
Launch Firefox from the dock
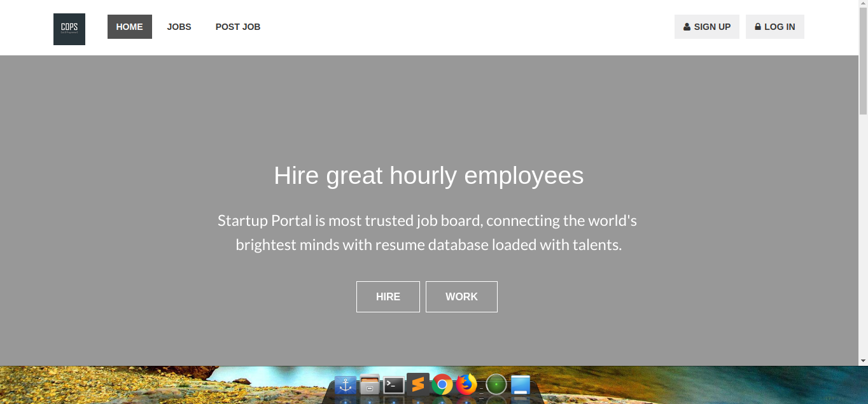tap(466, 384)
